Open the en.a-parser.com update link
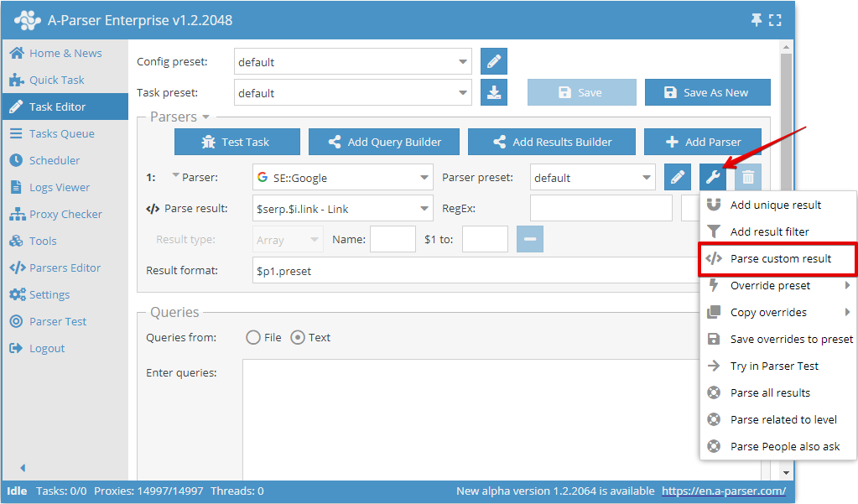The image size is (858, 504). 724,491
